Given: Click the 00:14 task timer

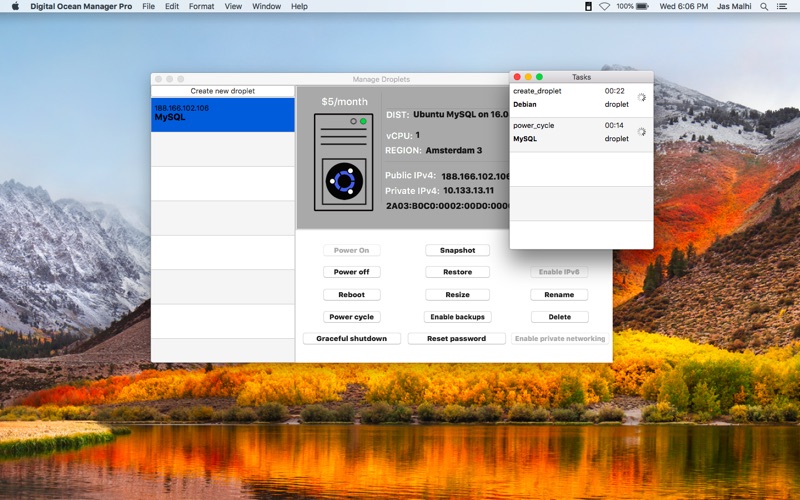Looking at the screenshot, I should point(614,125).
